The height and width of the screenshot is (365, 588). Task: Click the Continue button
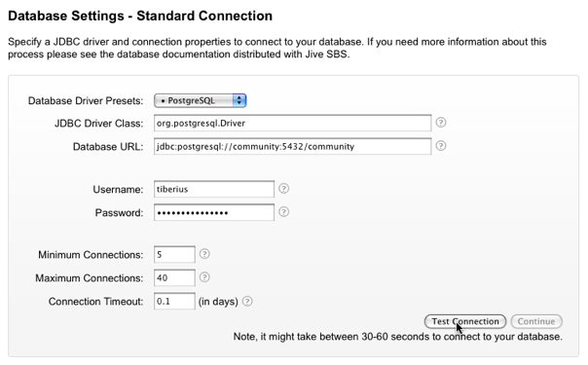pos(536,321)
